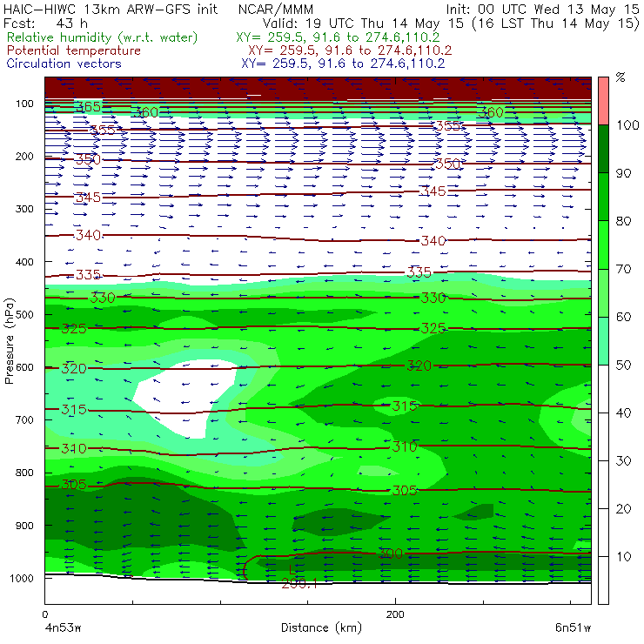
Task: Click the 'NCAR/MMM' header text
Action: 276,10
